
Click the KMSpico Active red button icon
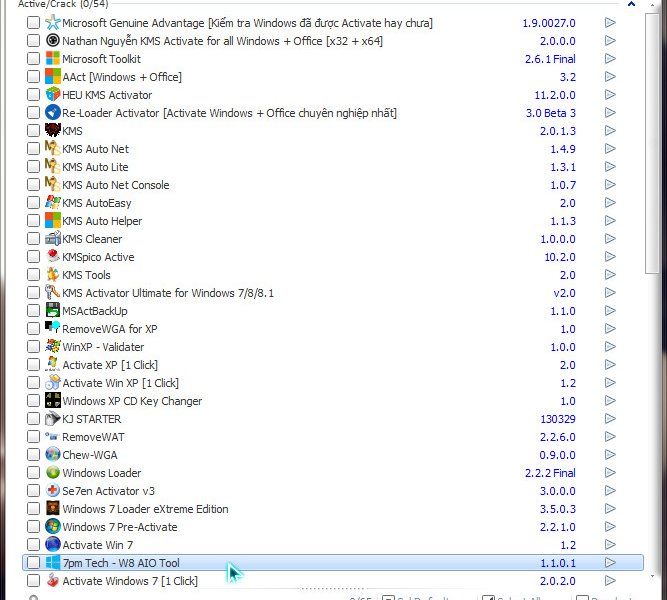(x=53, y=257)
